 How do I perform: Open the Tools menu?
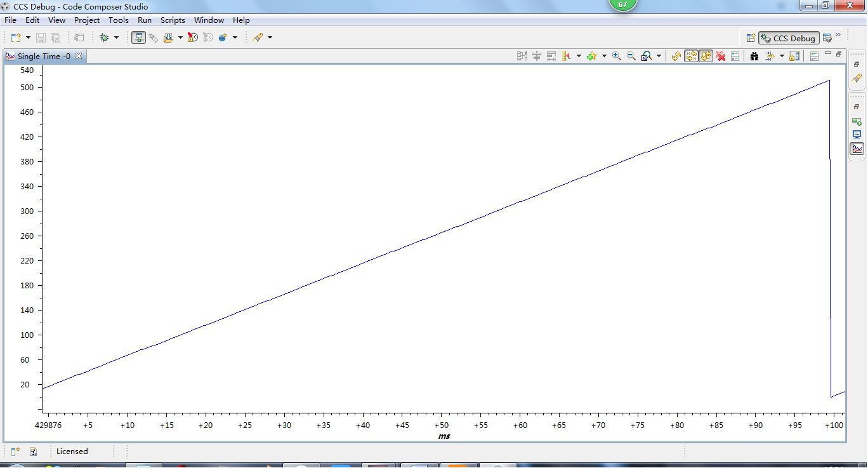click(x=119, y=20)
